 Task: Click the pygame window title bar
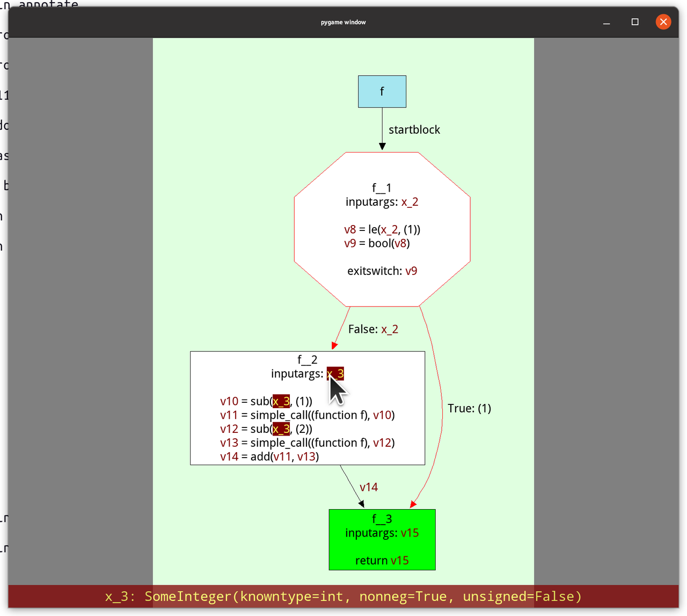click(343, 22)
